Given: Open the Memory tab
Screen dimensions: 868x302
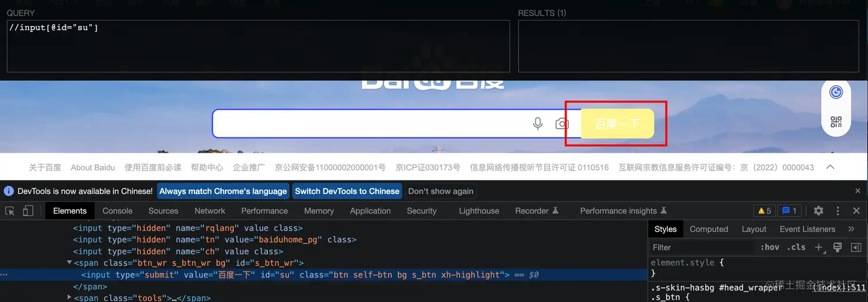Looking at the screenshot, I should coord(319,211).
